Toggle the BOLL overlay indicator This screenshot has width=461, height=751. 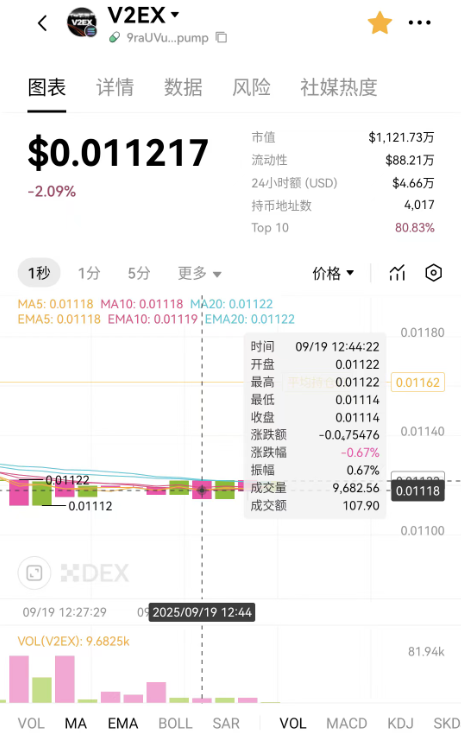point(175,723)
